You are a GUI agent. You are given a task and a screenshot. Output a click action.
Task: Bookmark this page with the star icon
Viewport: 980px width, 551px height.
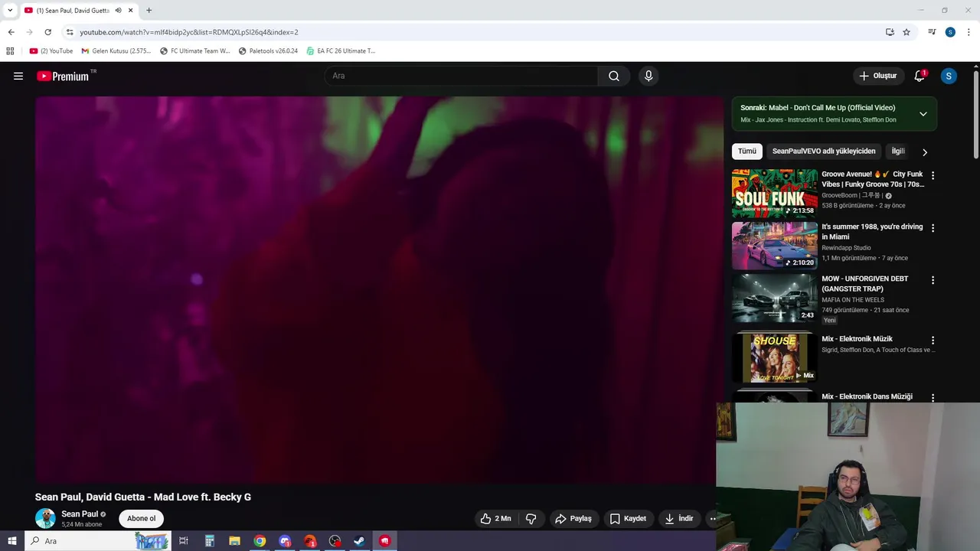[x=906, y=32]
